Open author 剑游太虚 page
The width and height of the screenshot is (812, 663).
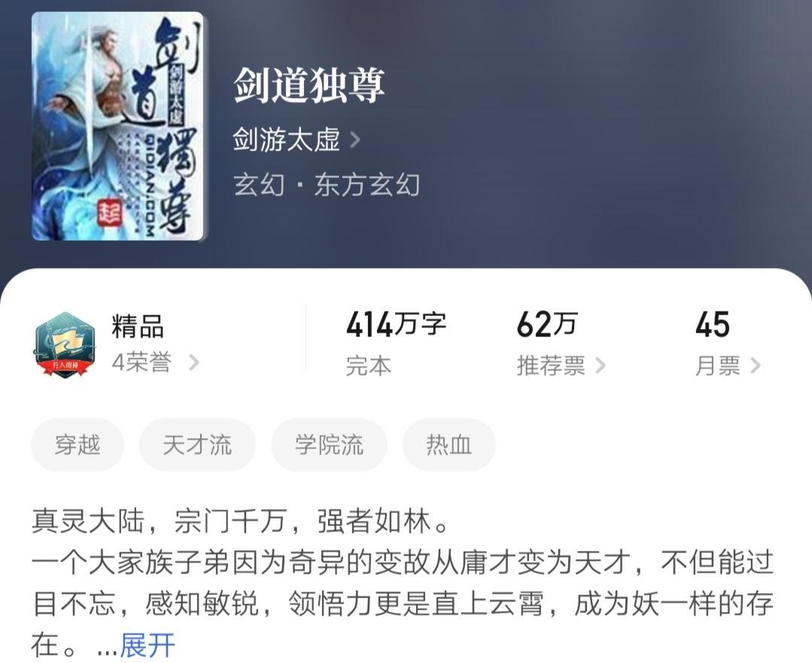(286, 139)
